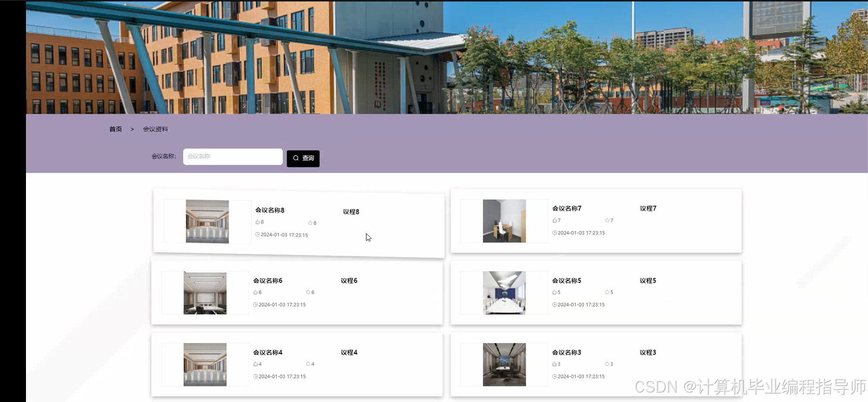Click the clock icon in 会议名称4 card
This screenshot has width=868, height=402.
255,376
